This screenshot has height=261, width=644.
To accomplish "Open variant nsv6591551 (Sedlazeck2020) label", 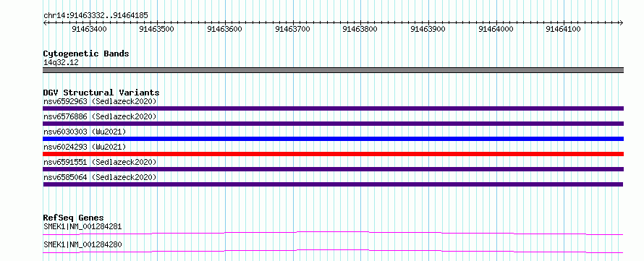I will pyautogui.click(x=100, y=162).
